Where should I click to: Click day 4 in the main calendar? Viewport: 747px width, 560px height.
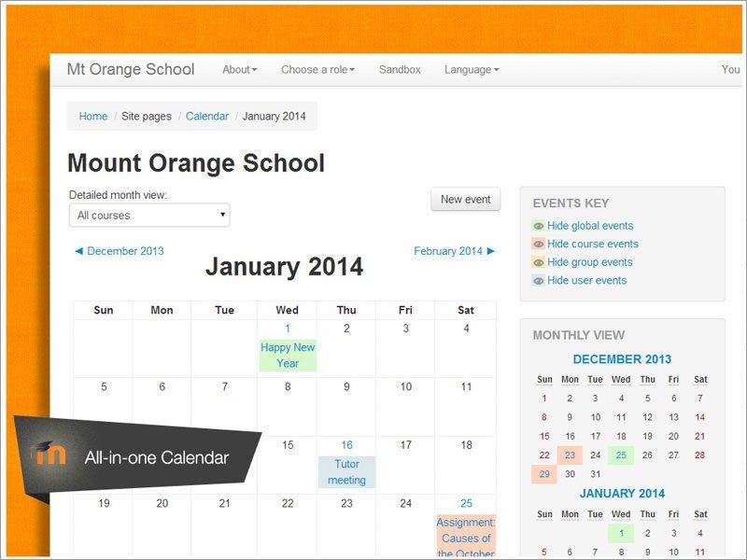tap(466, 329)
